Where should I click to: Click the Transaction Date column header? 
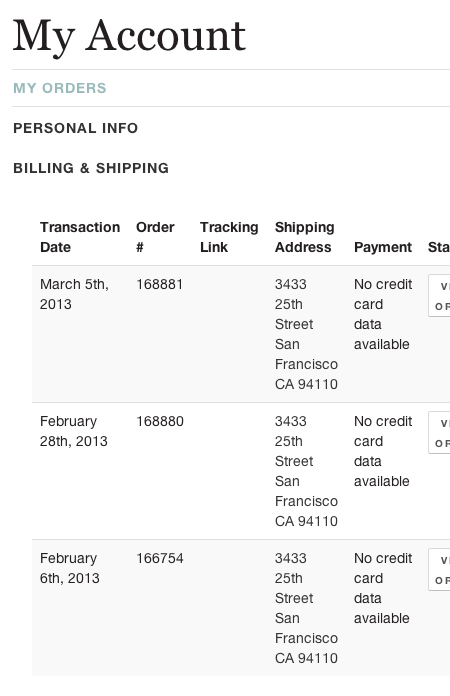[80, 237]
